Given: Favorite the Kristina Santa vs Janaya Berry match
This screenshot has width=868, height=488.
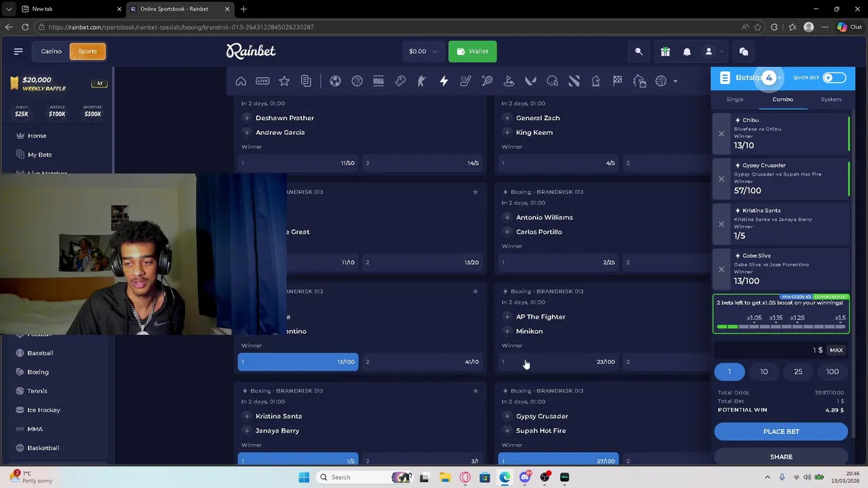Looking at the screenshot, I should pos(475,391).
